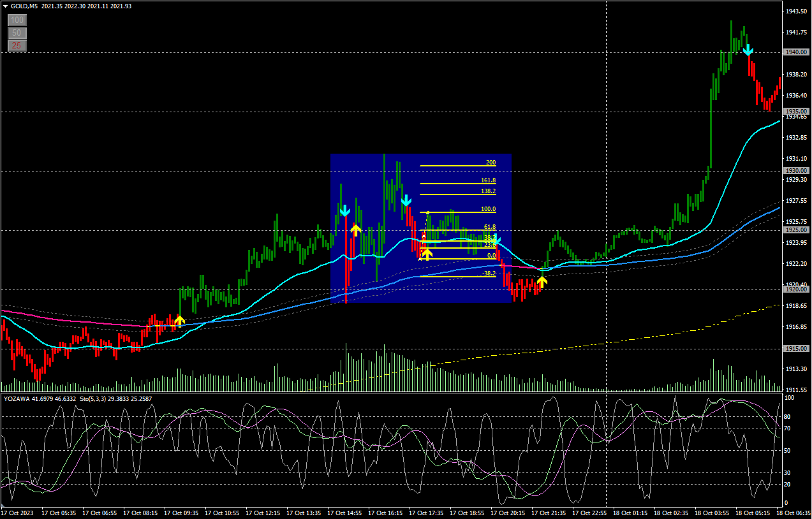Click the yellow up arrow at Fibonacci 0.0
812x519 pixels.
[x=427, y=254]
